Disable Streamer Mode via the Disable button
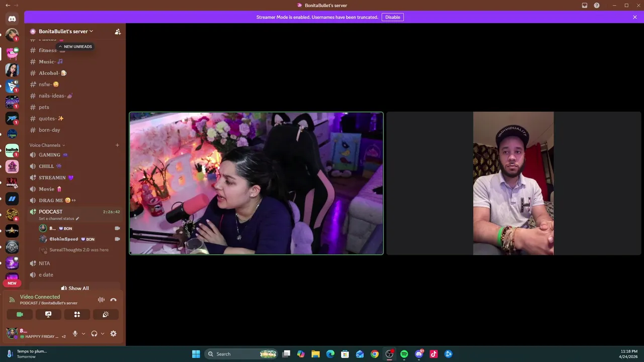 pyautogui.click(x=392, y=17)
